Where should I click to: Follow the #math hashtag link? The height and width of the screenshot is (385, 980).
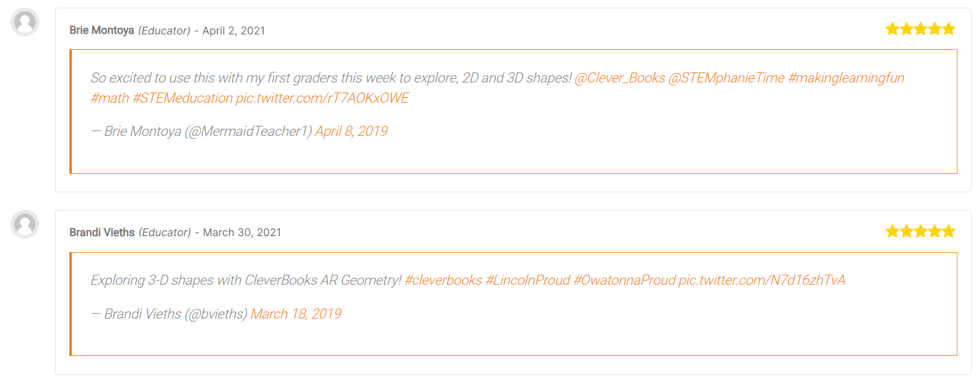[110, 98]
